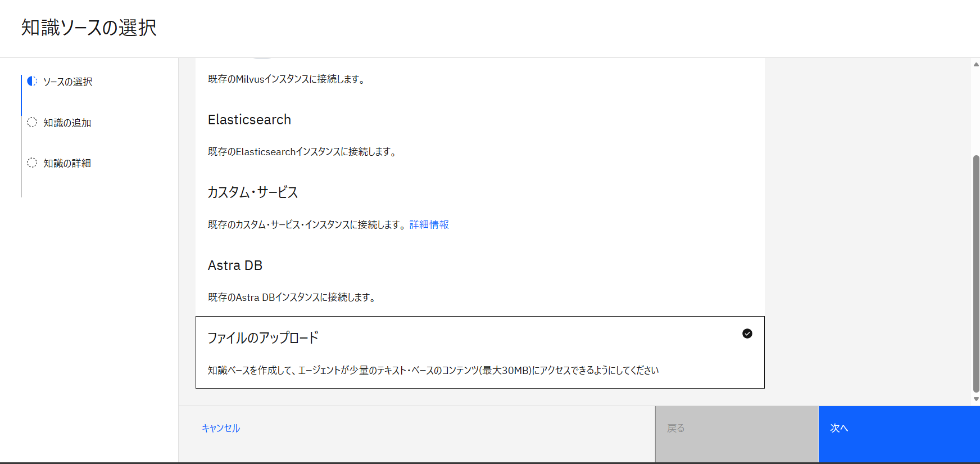Click the half-filled circle icon beside ソースの選択
Screen dimensions: 980x464
[32, 82]
